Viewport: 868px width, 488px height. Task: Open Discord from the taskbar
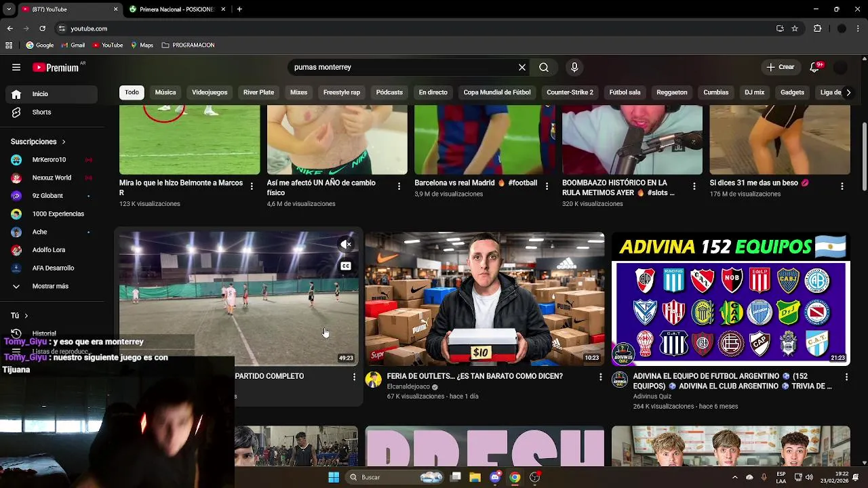pos(495,477)
